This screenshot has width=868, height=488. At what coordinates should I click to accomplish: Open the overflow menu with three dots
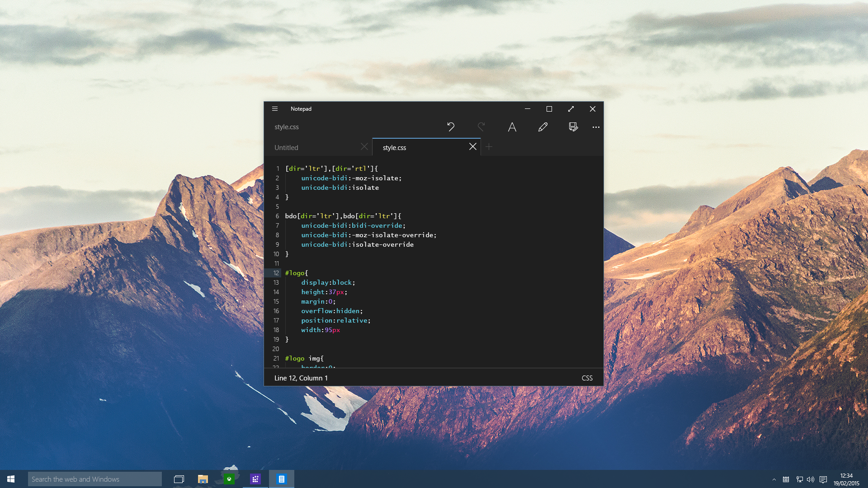(596, 127)
